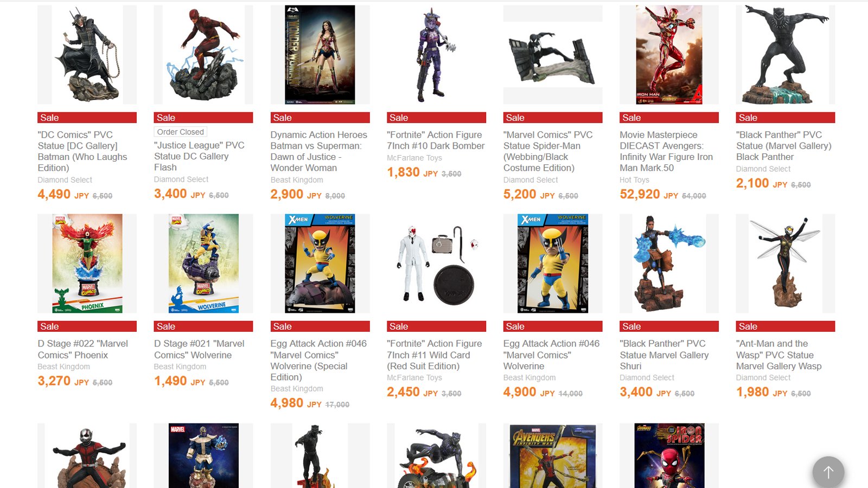Open the "Fortnite" #10 Dark Bomber title link
Screen dimensions: 868x488
(436, 140)
